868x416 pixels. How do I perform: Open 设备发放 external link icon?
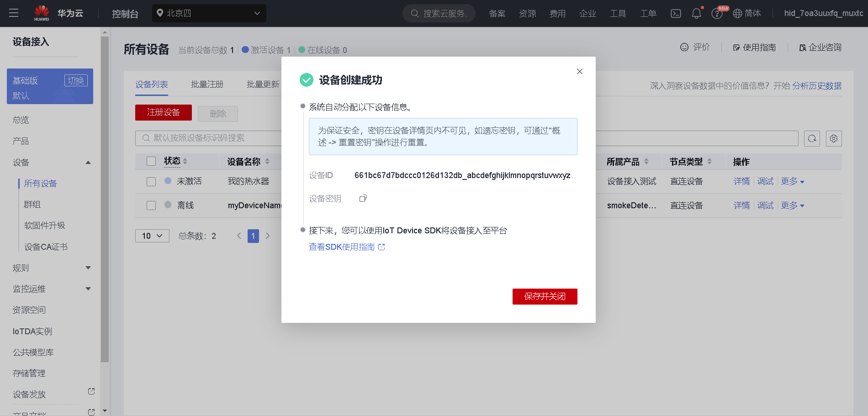pyautogui.click(x=91, y=391)
